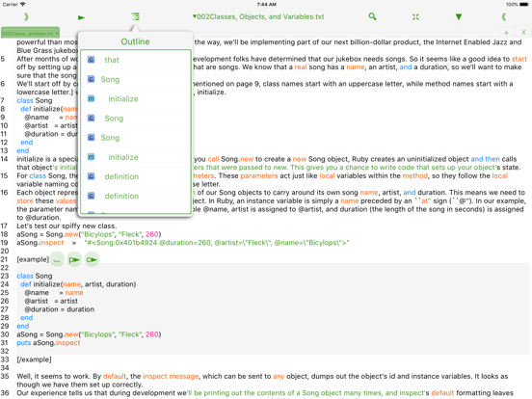Select 'that' class entry in Outline
The width and height of the screenshot is (532, 399).
point(135,60)
